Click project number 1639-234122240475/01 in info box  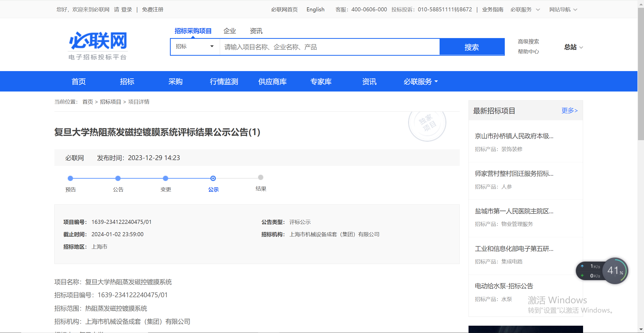pos(122,222)
